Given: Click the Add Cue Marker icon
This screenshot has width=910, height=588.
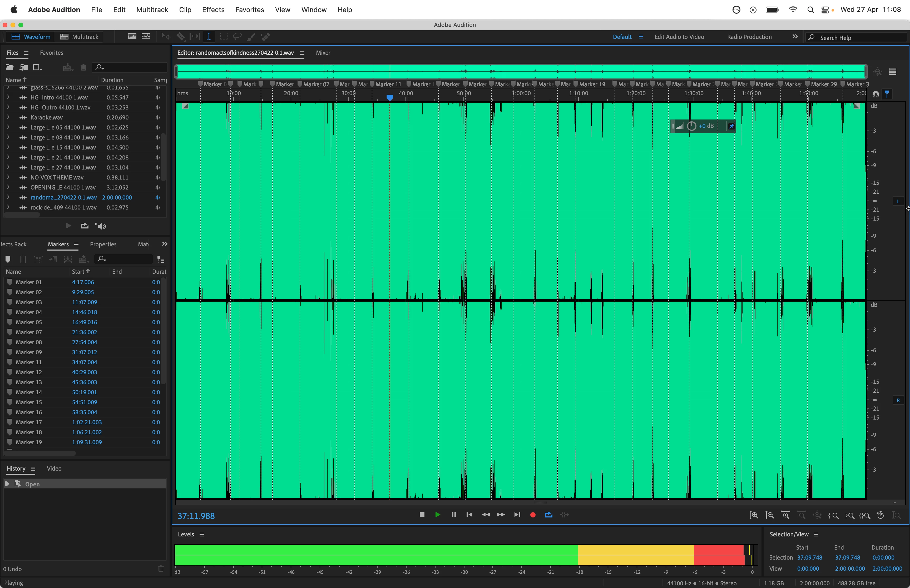Looking at the screenshot, I should (x=8, y=259).
